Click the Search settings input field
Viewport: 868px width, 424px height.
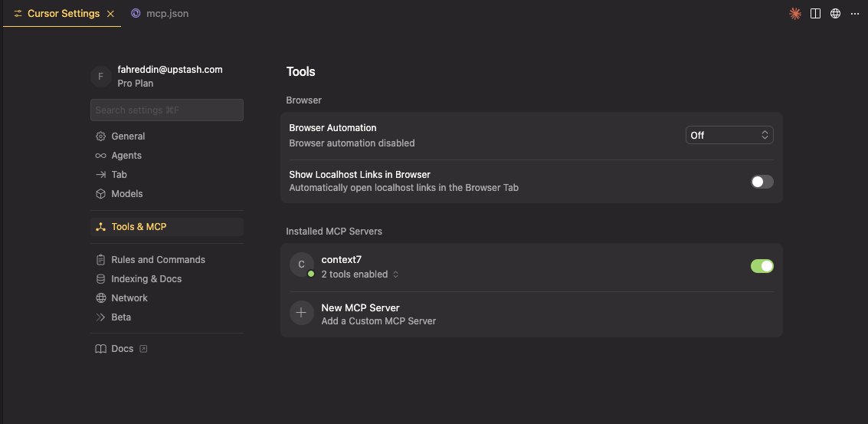(x=166, y=110)
